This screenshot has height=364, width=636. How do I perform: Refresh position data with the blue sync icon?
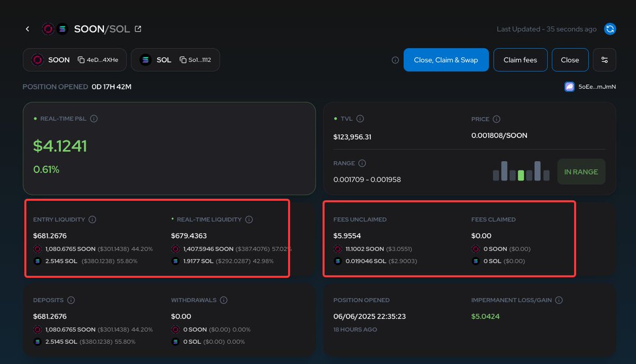pos(610,29)
